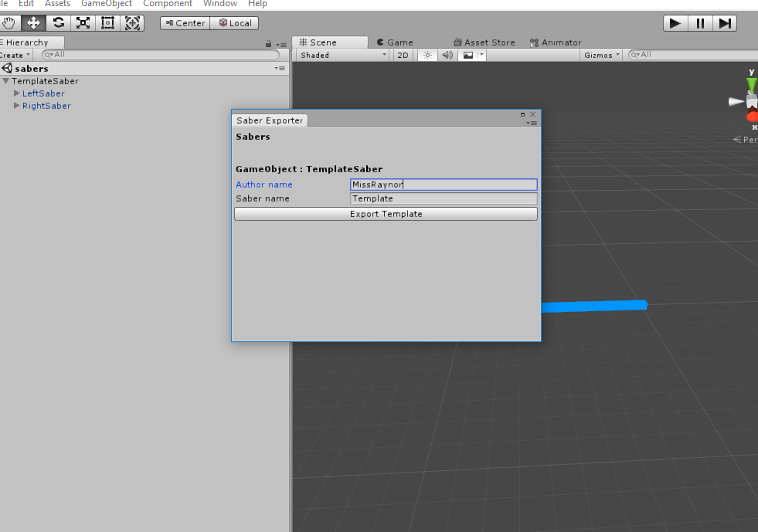
Task: Expand LeftSaber in the Hierarchy
Action: pos(16,93)
